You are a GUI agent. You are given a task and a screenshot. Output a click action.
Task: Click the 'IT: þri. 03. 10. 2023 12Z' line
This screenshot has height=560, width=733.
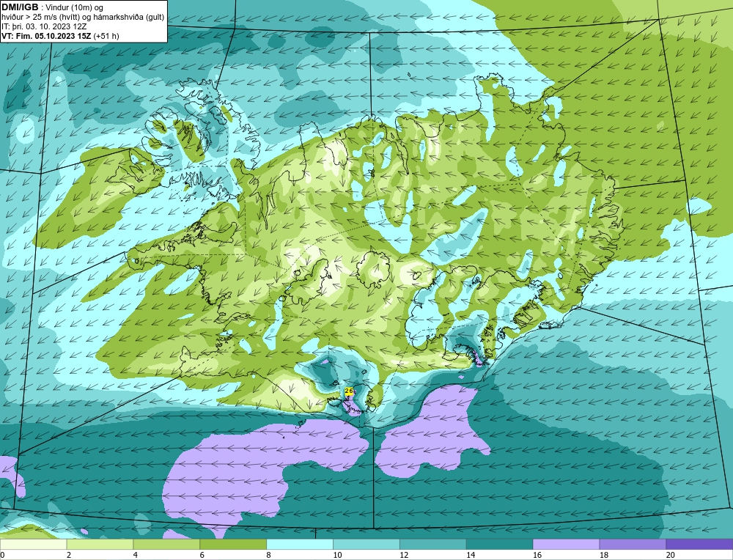44,26
